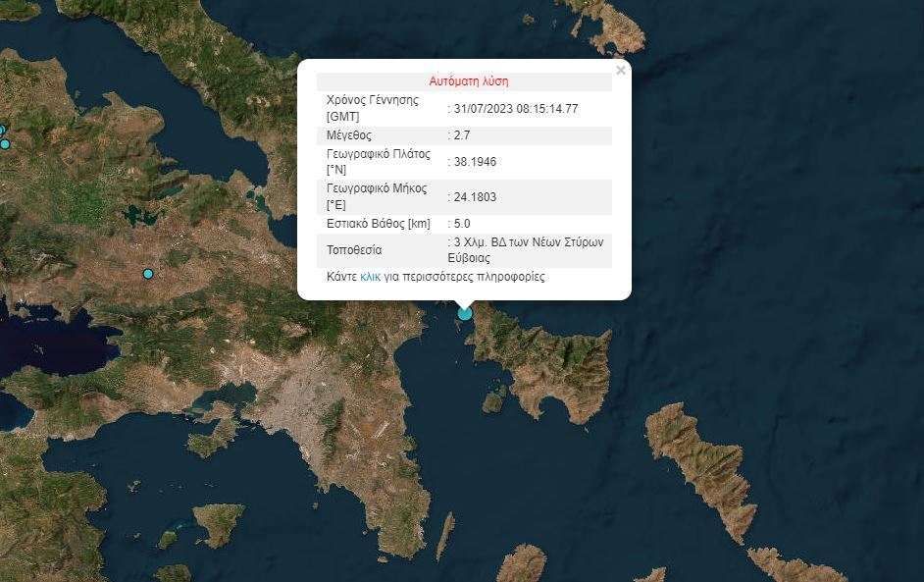
Task: Click the 'Μέγεθος' row label
Action: 349,135
